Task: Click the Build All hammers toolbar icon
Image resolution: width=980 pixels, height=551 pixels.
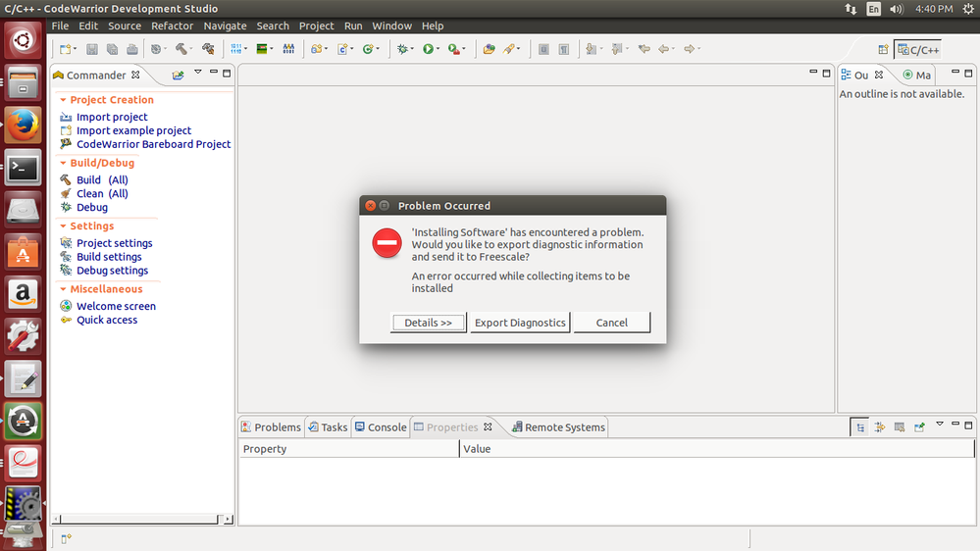Action: 208,49
